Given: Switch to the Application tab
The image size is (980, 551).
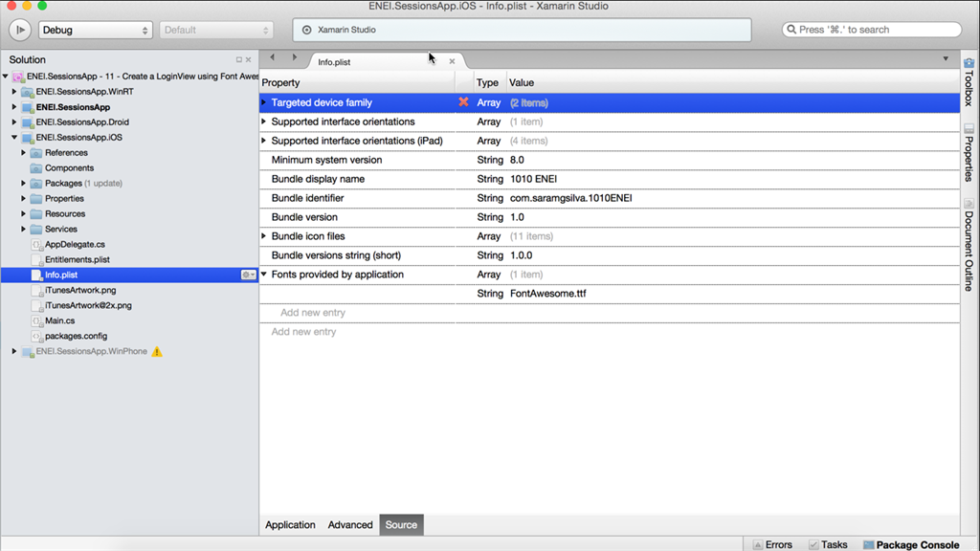Looking at the screenshot, I should point(290,525).
